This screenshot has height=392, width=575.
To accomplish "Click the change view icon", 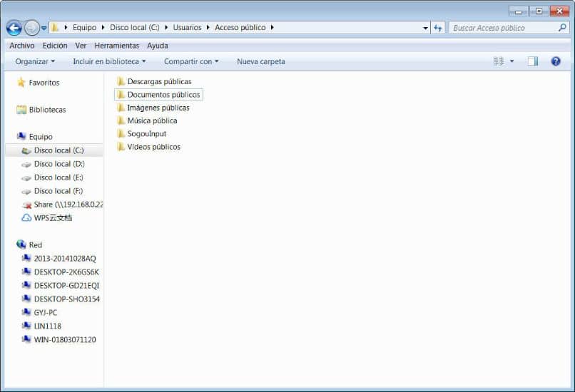I will [499, 61].
